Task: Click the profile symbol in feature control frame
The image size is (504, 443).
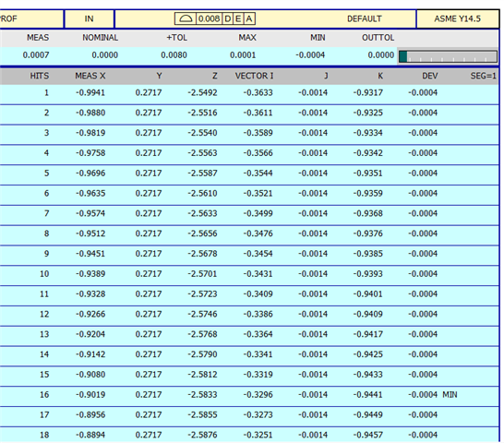Action: coord(186,18)
